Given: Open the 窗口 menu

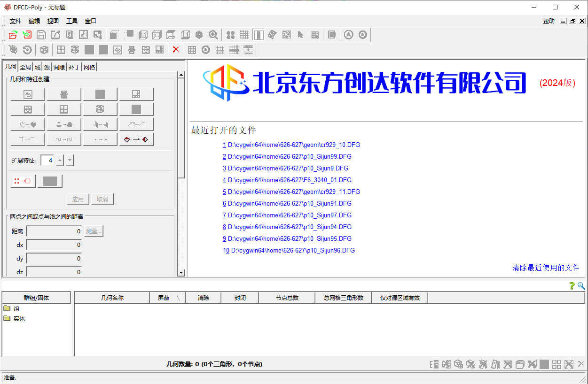Looking at the screenshot, I should click(x=91, y=21).
